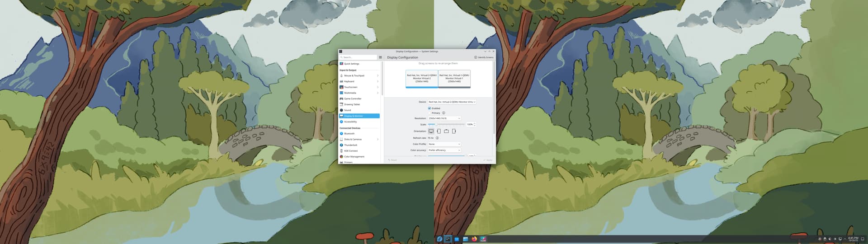
Task: Open Mouse & Touchpad settings category
Action: 354,75
